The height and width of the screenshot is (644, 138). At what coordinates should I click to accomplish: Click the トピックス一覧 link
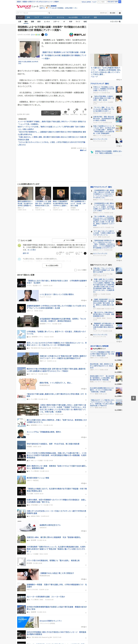pyautogui.click(x=115, y=21)
